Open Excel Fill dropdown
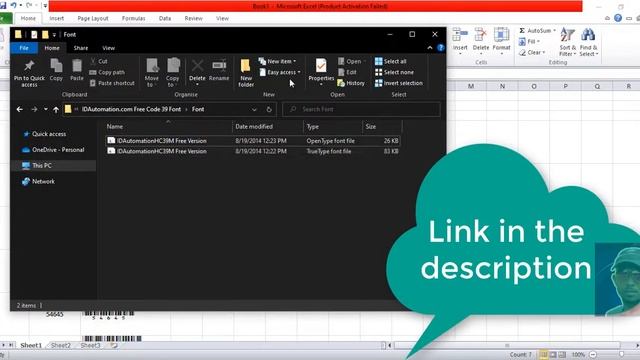Image resolution: width=640 pixels, height=360 pixels. click(529, 41)
